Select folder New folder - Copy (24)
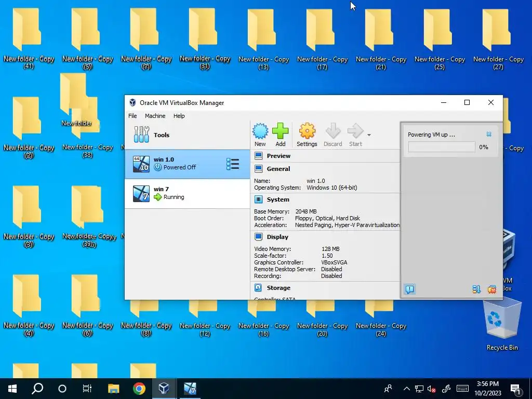 tap(381, 319)
